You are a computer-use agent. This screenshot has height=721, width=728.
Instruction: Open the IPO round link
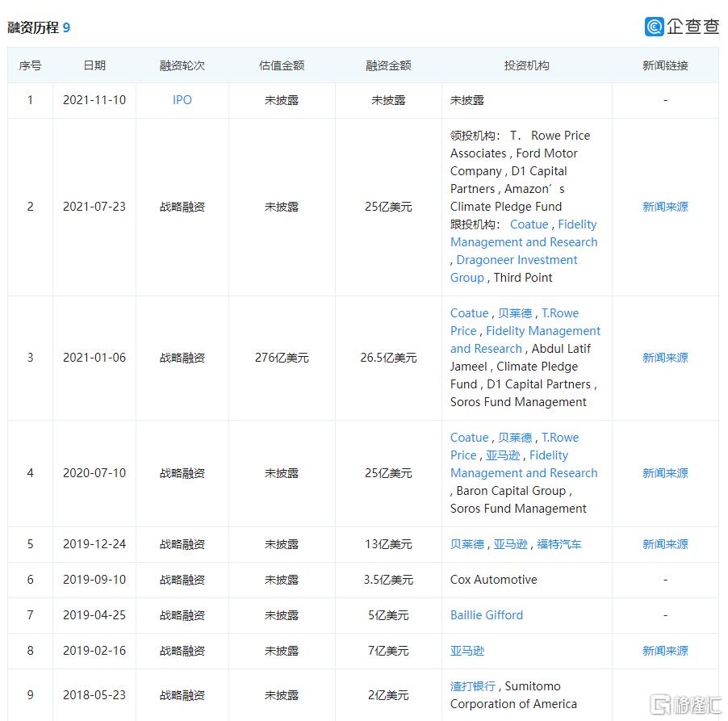click(x=182, y=100)
